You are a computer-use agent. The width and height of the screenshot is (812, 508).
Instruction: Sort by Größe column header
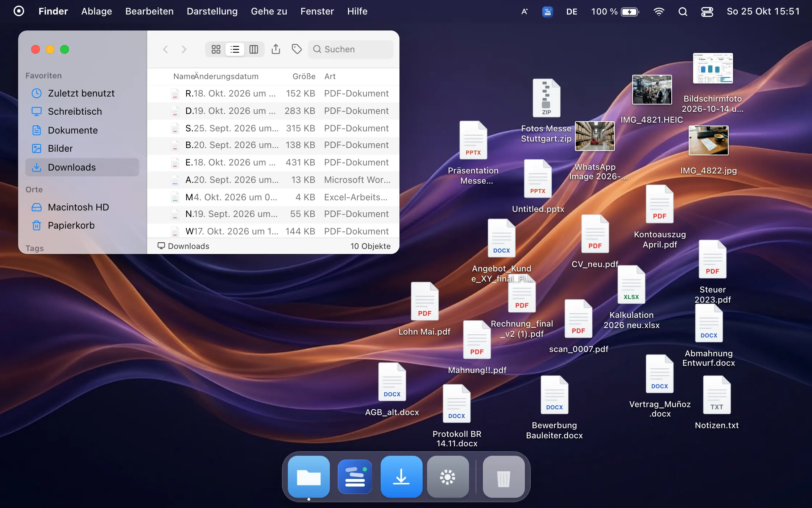click(x=304, y=77)
